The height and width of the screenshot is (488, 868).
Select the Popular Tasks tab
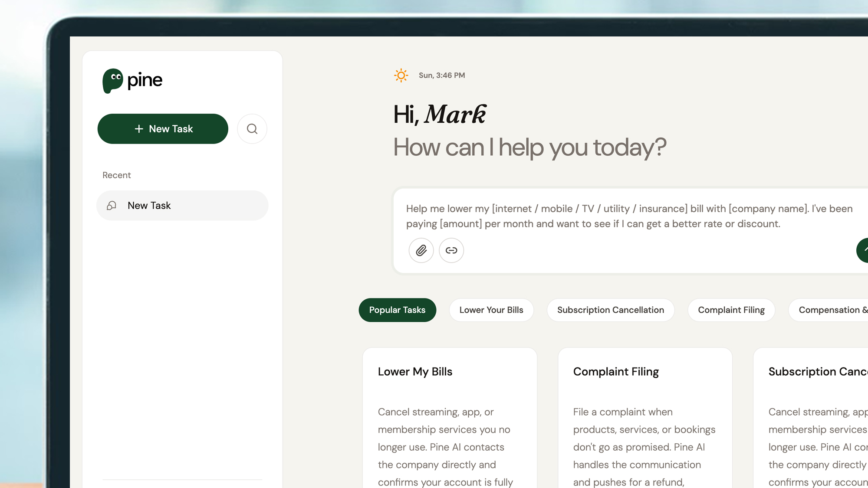397,310
